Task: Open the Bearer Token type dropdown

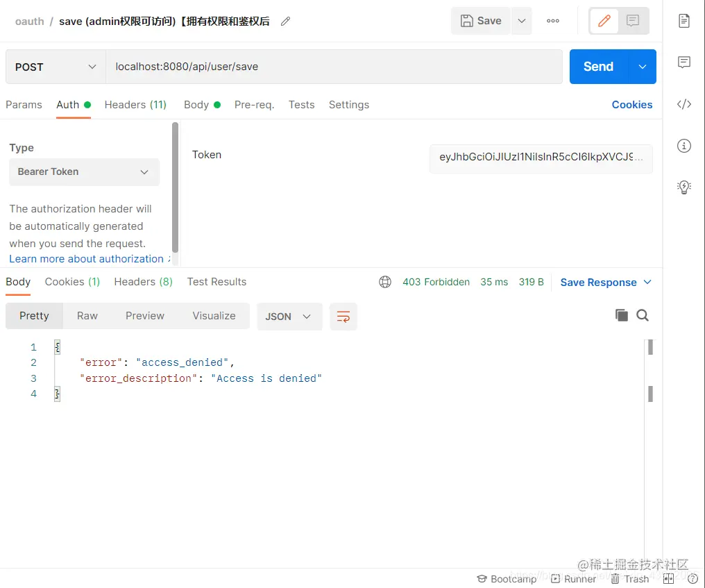Action: click(x=84, y=172)
